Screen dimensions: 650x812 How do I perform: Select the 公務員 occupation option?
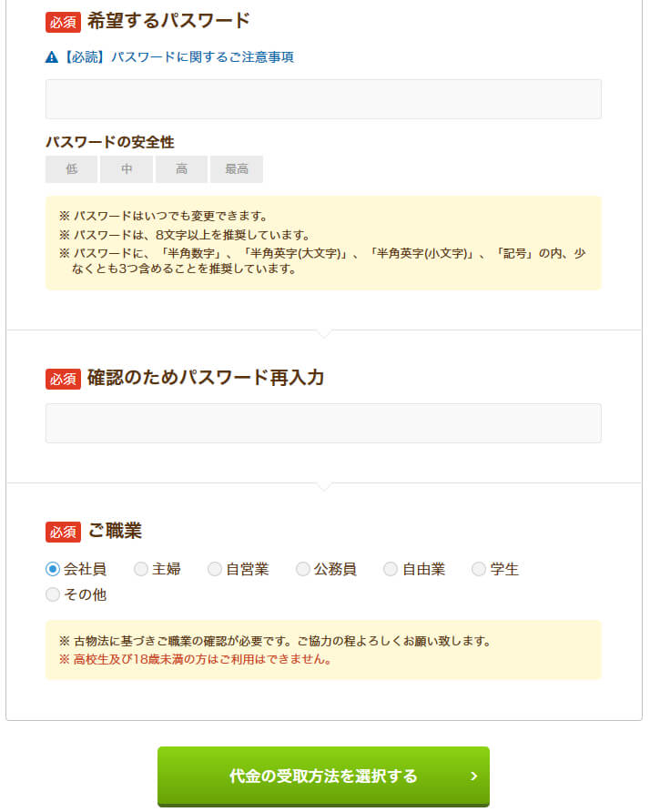click(303, 569)
